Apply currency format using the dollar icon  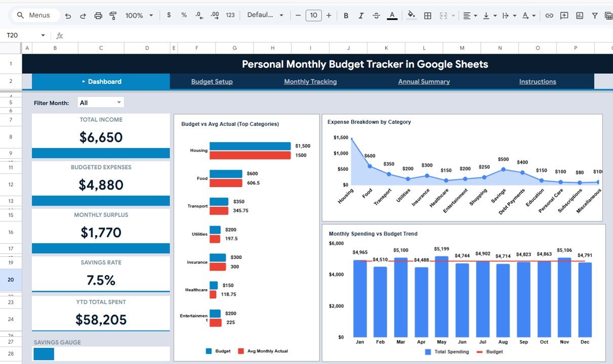point(169,15)
